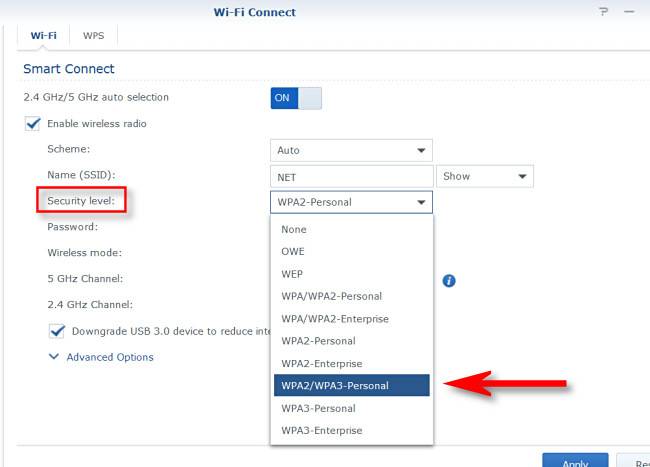Image resolution: width=650 pixels, height=467 pixels.
Task: Choose WPA/WPA2-Enterprise from the list
Action: tap(352, 319)
